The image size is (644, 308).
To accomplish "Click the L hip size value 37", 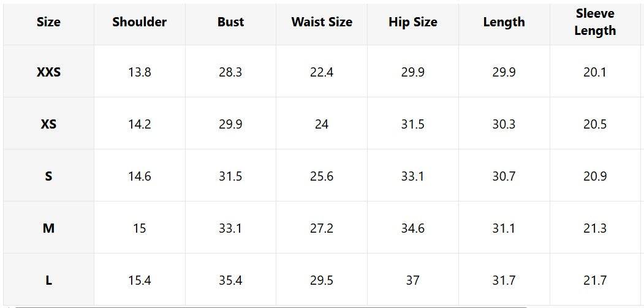I will 412,280.
